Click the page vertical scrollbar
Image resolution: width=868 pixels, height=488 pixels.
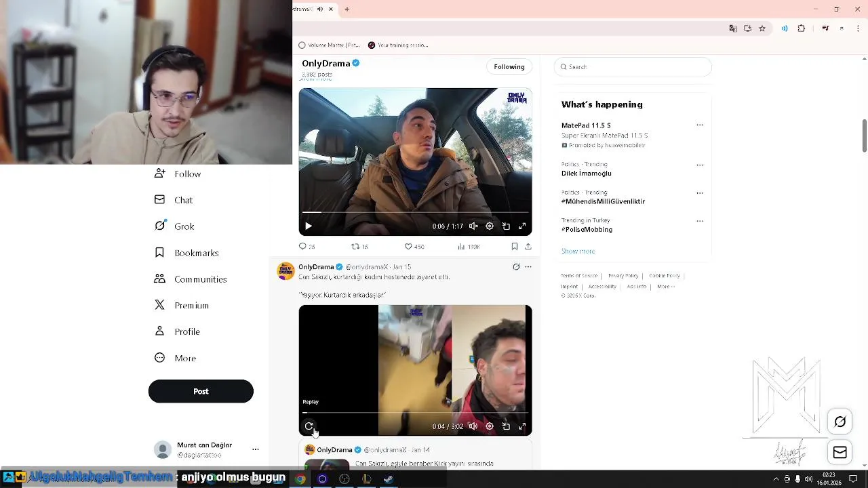tap(864, 136)
